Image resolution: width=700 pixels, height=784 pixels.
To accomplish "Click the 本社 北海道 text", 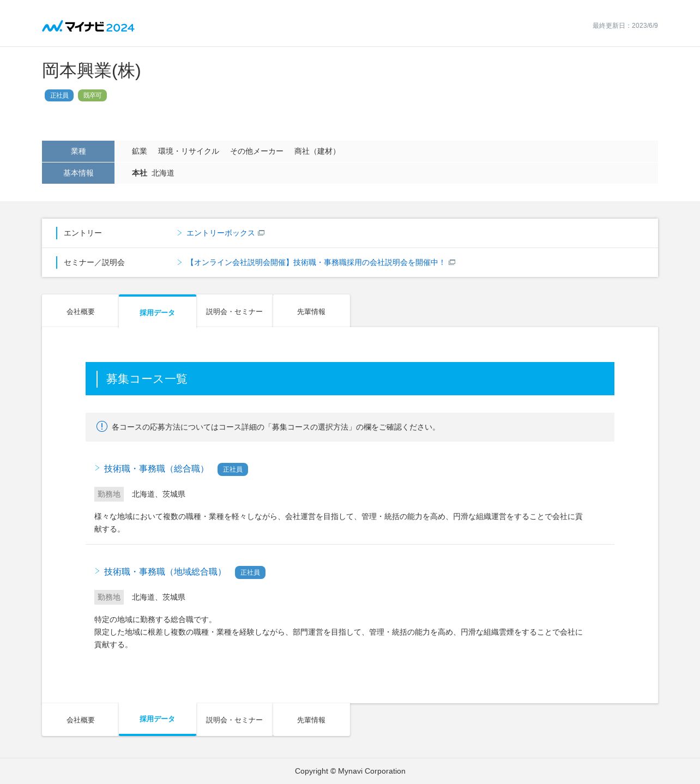I will (153, 173).
